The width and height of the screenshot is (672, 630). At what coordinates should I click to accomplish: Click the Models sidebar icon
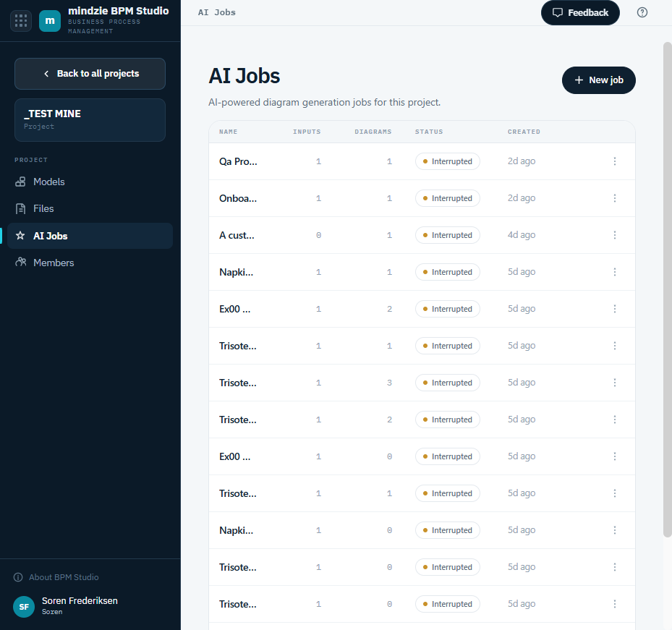[x=20, y=182]
